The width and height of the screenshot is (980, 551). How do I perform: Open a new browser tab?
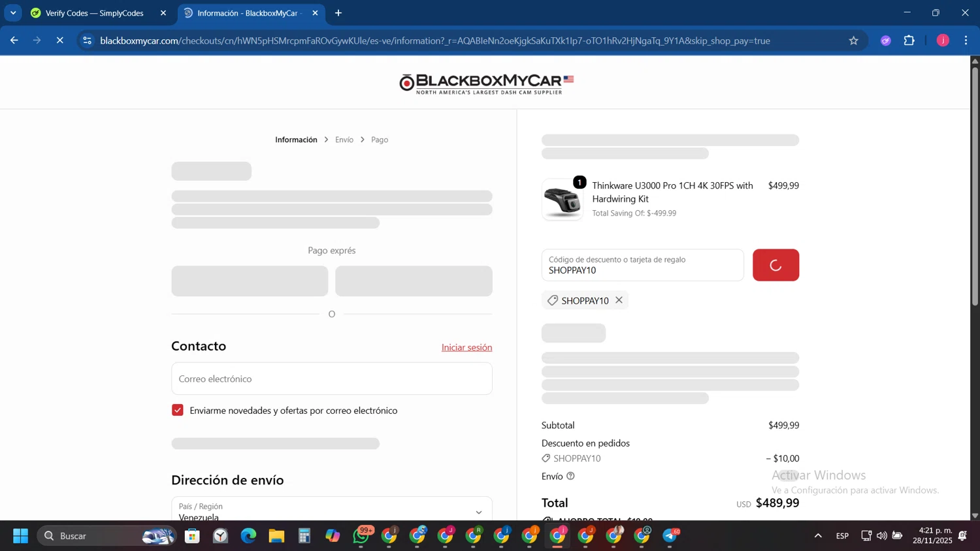coord(338,13)
